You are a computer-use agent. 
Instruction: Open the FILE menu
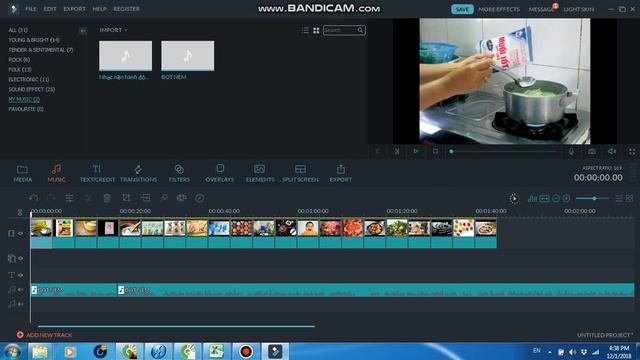tap(31, 9)
